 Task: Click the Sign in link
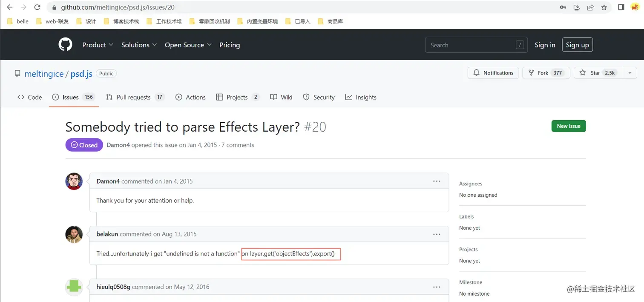[545, 45]
